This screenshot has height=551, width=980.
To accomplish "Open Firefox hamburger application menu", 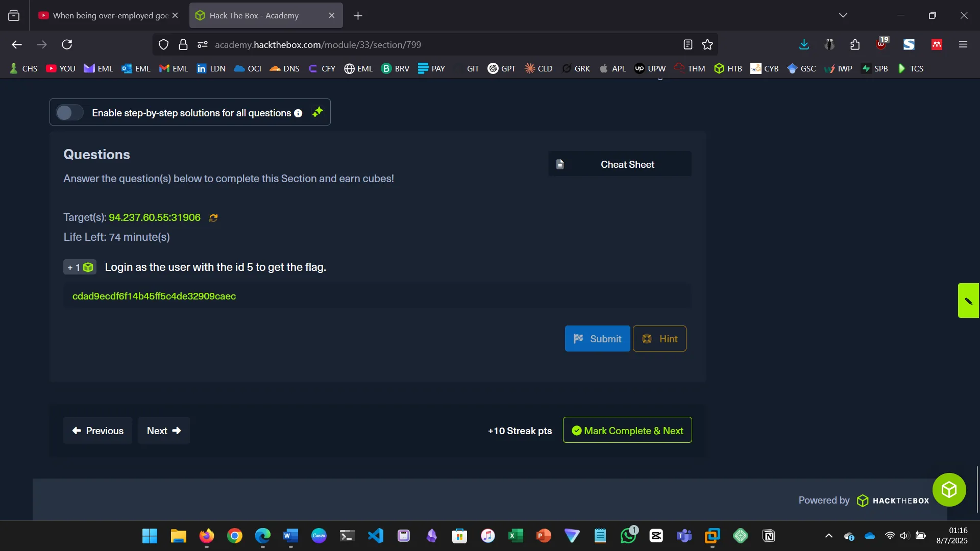I will [x=963, y=45].
